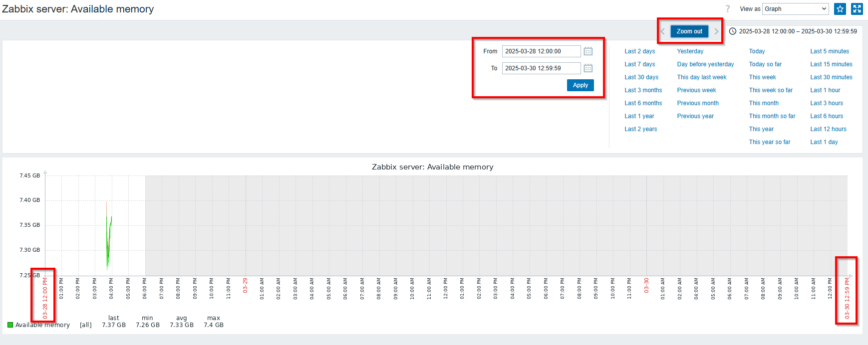This screenshot has width=868, height=345.
Task: Focus the To date input field
Action: pyautogui.click(x=542, y=68)
